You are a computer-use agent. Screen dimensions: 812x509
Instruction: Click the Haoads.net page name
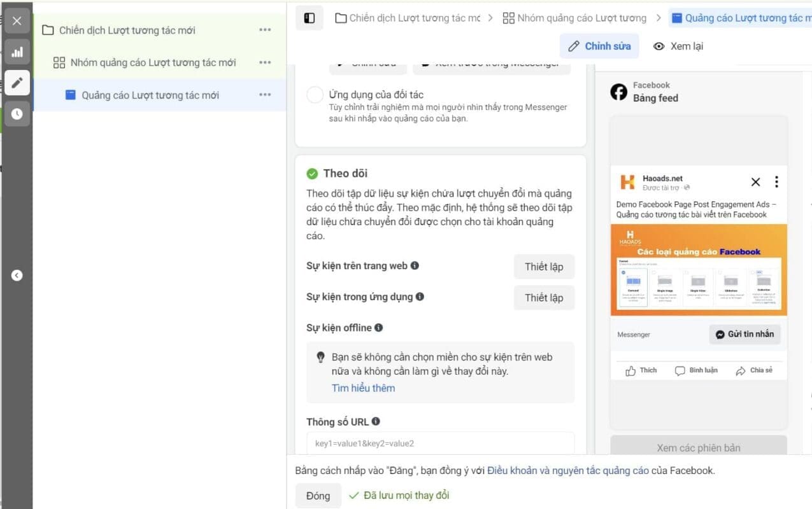tap(662, 179)
